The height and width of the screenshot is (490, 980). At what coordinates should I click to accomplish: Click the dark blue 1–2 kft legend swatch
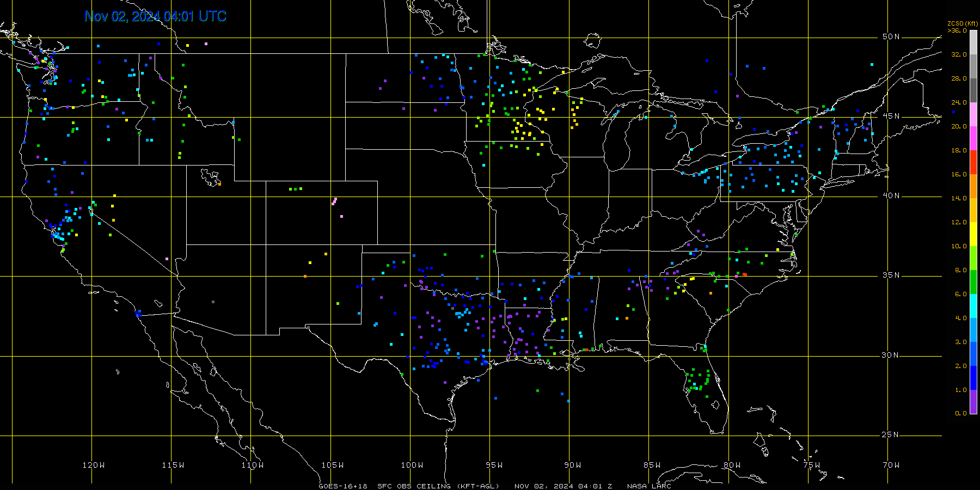973,378
